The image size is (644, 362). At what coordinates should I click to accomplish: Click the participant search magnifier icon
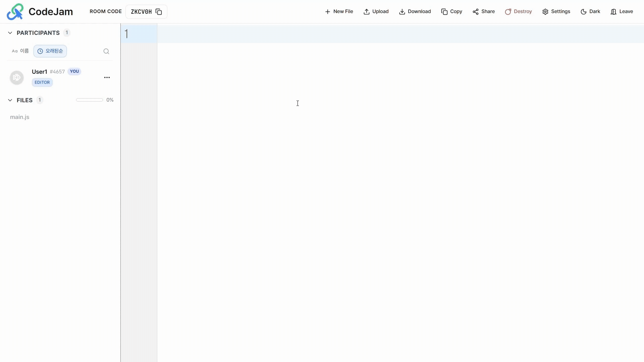pos(106,51)
